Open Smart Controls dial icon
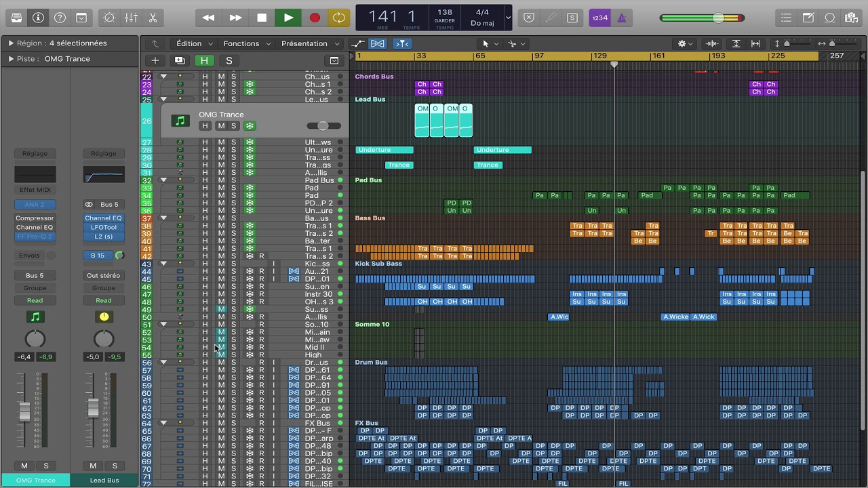The height and width of the screenshot is (488, 868). coord(109,18)
